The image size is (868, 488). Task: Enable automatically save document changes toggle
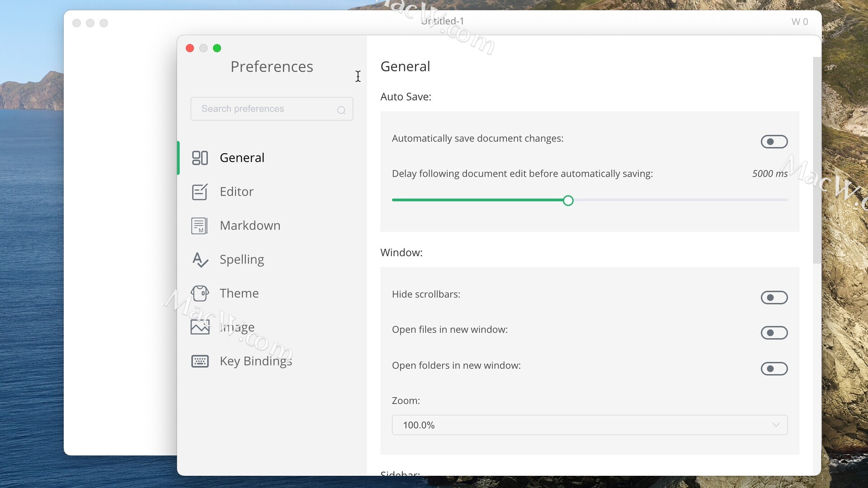pyautogui.click(x=774, y=142)
